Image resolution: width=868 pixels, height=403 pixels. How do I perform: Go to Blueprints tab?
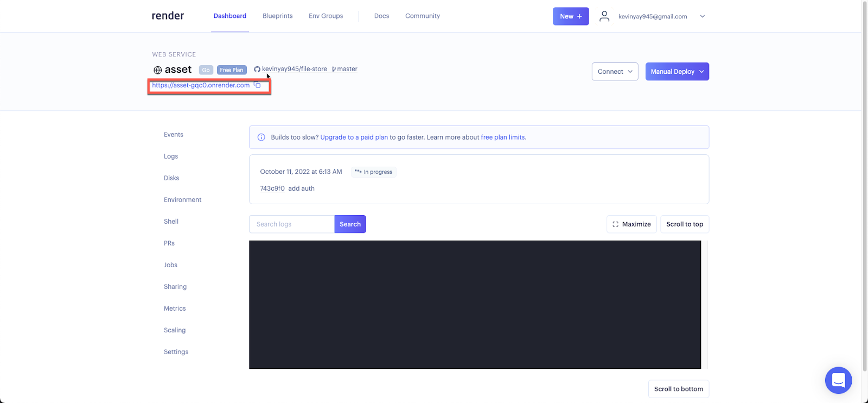(278, 16)
